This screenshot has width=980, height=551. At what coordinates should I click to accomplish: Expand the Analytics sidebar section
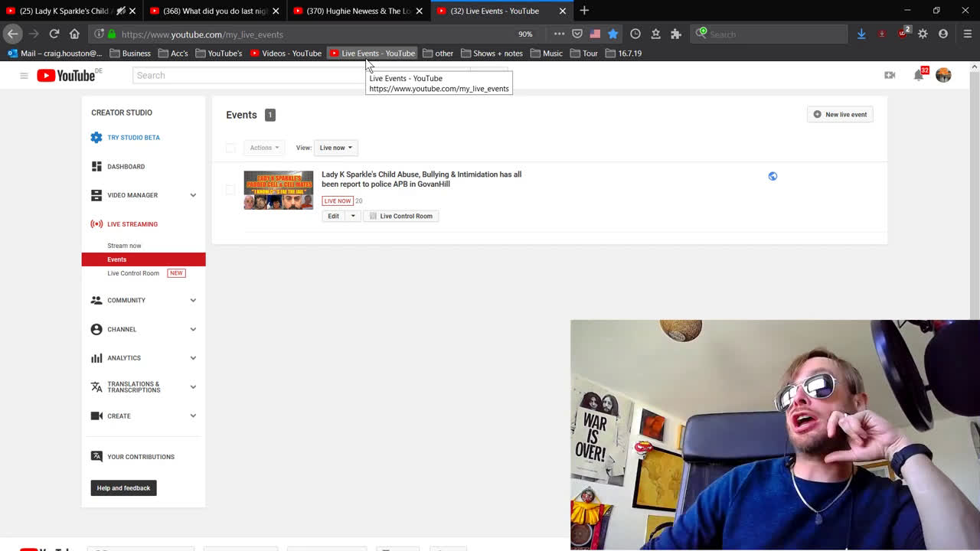(x=193, y=358)
